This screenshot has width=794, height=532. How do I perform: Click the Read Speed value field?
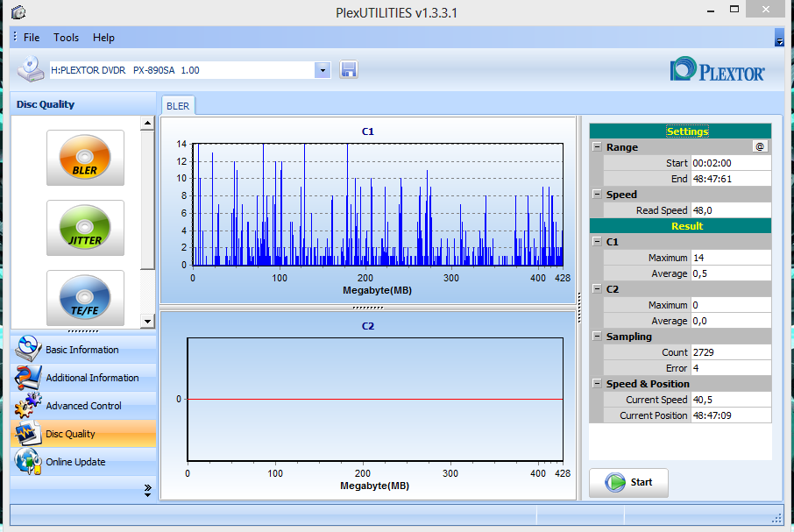click(x=731, y=210)
